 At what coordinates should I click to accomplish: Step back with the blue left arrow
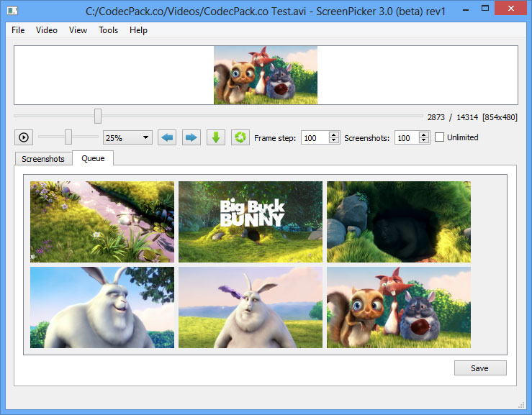(167, 137)
